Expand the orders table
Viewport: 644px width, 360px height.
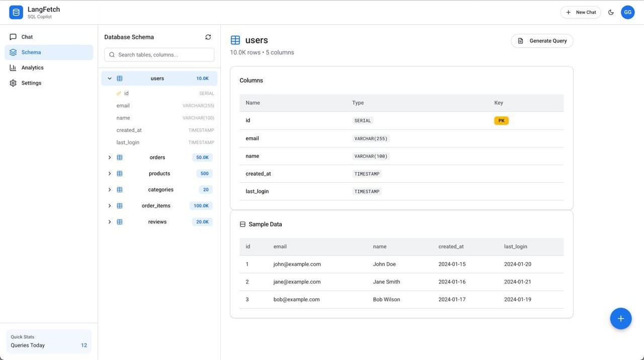pyautogui.click(x=109, y=157)
